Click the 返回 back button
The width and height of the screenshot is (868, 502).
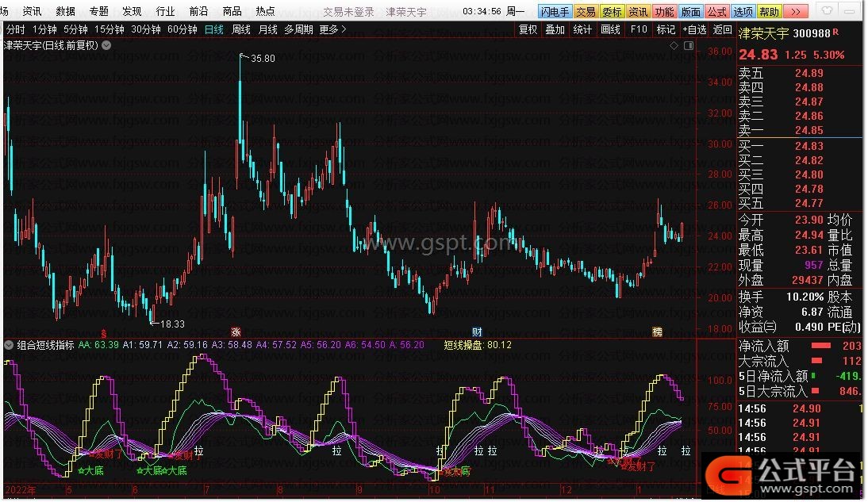723,29
